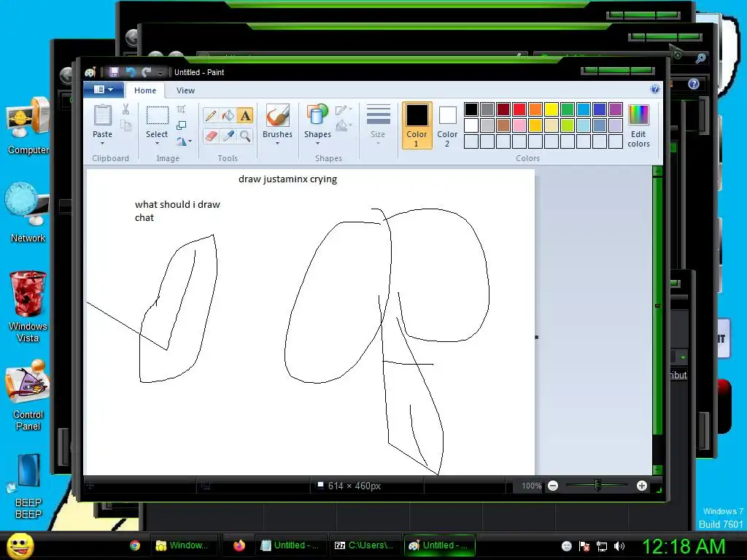Click the 'what should i draw' canvas text
The image size is (747, 560).
[177, 204]
